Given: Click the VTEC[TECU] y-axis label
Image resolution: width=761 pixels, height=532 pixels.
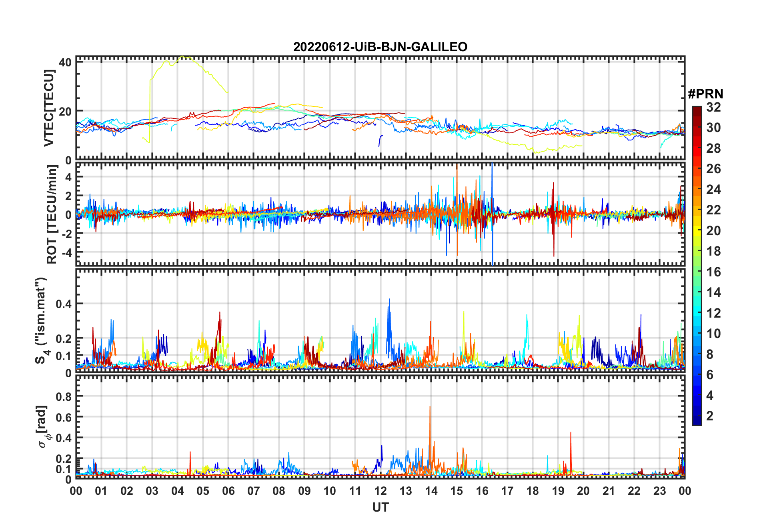Looking at the screenshot, I should 49,108.
